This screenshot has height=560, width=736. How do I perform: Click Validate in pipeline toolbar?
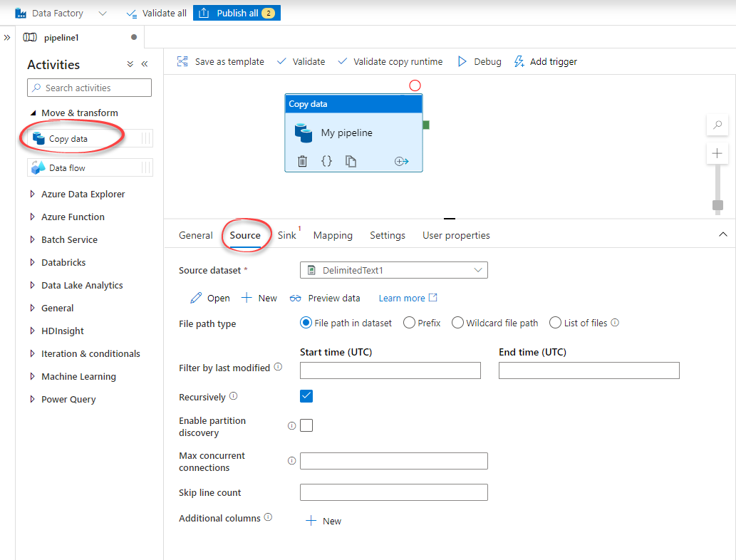tap(301, 61)
